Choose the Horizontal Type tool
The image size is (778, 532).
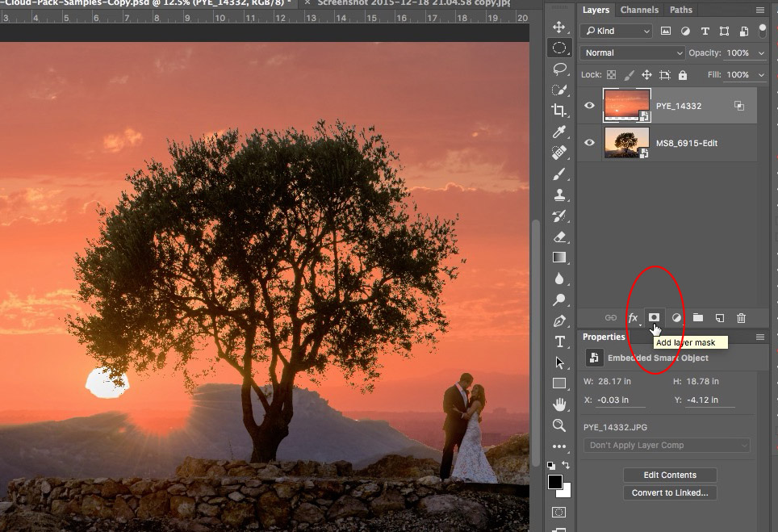(x=560, y=341)
